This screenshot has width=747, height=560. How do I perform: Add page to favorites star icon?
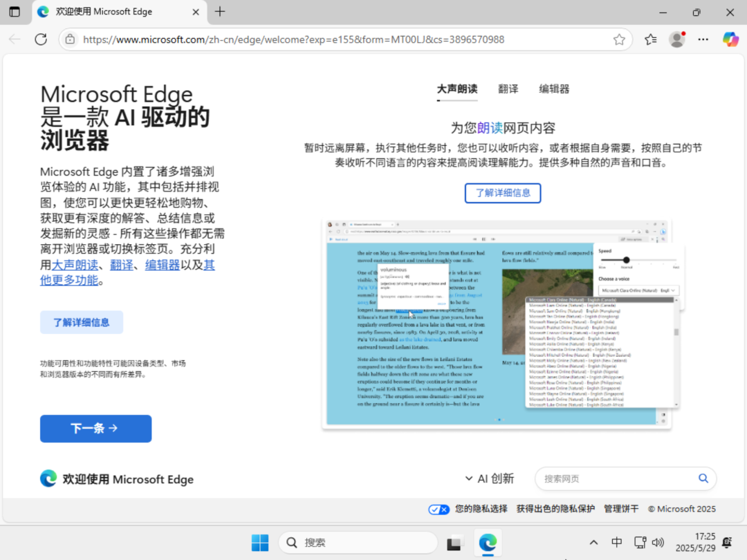619,39
